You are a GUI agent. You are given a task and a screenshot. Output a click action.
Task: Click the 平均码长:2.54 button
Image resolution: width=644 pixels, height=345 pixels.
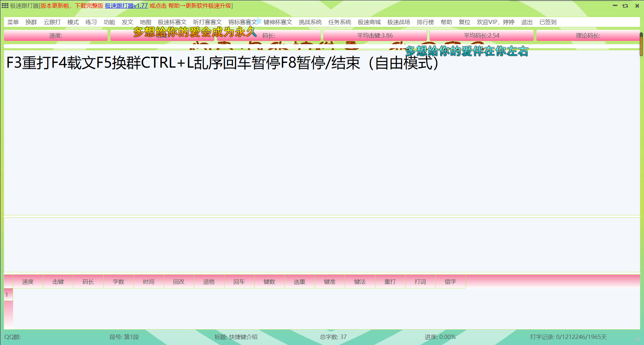pos(482,36)
